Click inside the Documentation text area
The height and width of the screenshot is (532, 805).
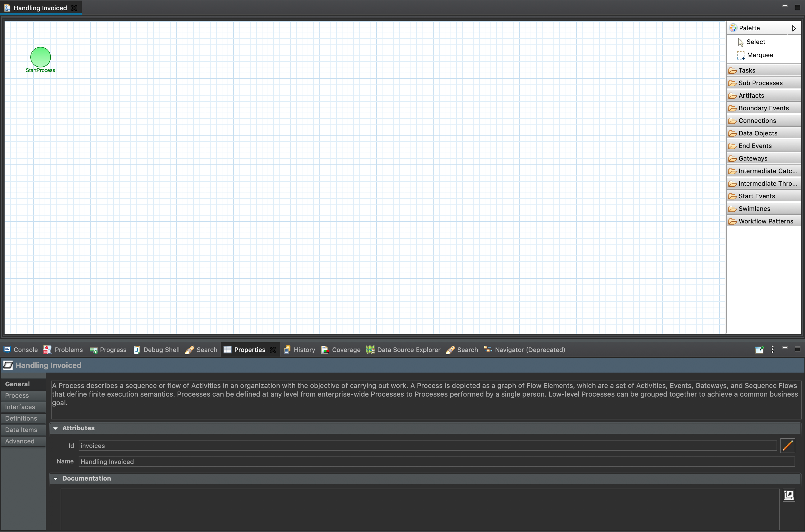tap(420, 510)
